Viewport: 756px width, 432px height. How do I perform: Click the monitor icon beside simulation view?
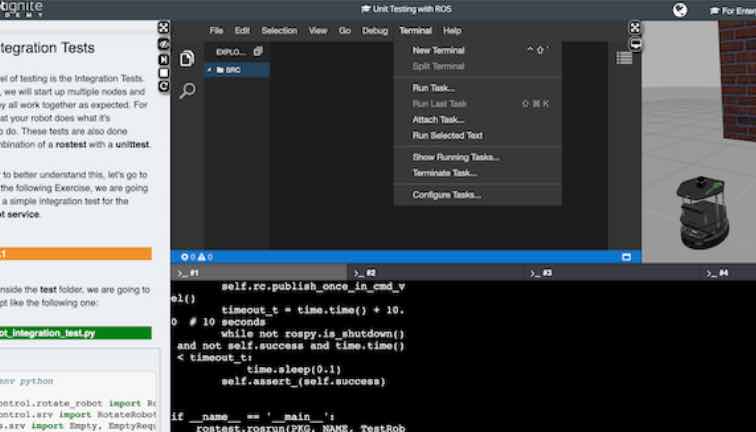tap(635, 44)
